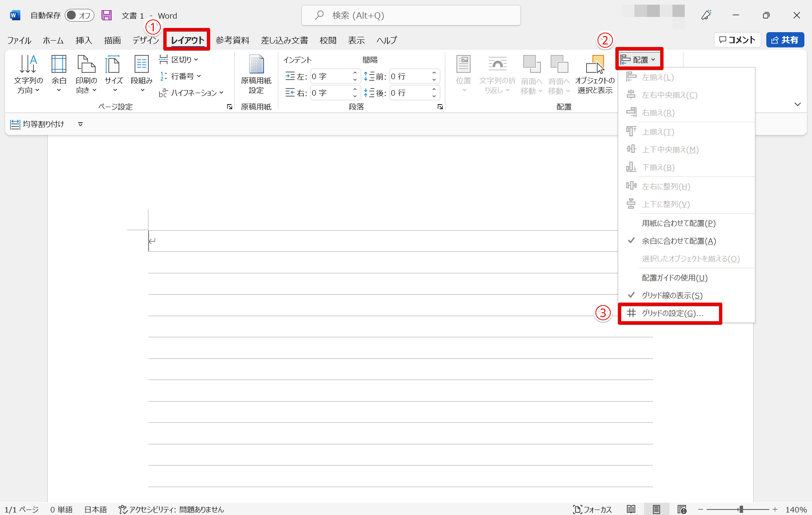Open 段落 dialog launcher
Viewport: 812px width, 515px height.
(x=440, y=107)
